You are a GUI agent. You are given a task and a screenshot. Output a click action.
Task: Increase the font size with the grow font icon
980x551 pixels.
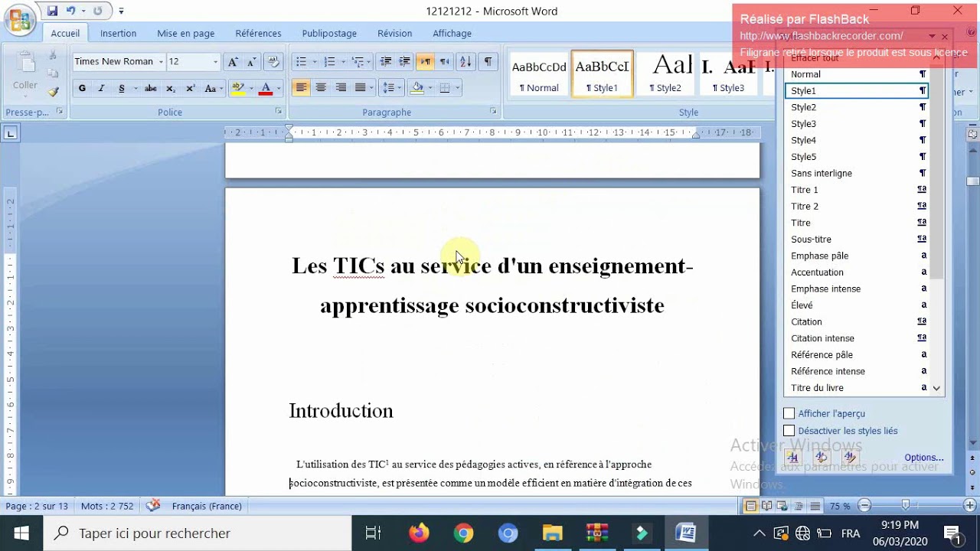(233, 62)
